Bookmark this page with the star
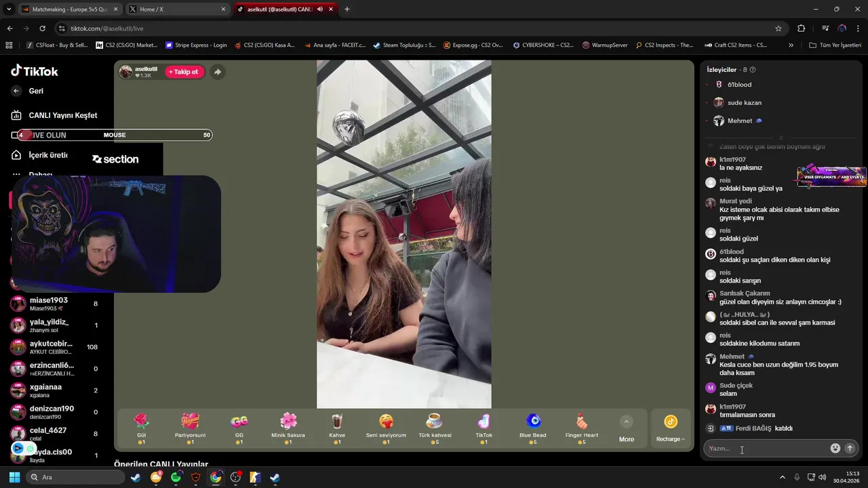 pos(778,28)
